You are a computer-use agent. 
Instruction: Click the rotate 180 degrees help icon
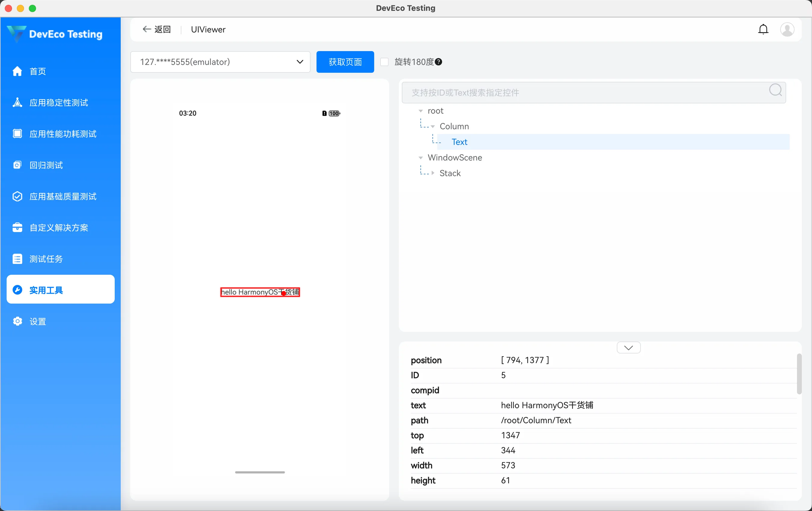coord(438,62)
